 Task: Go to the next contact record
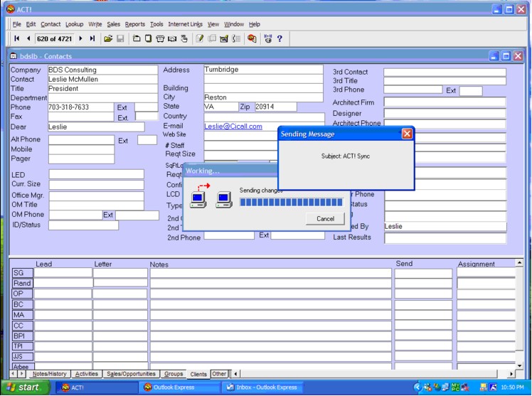(80, 38)
